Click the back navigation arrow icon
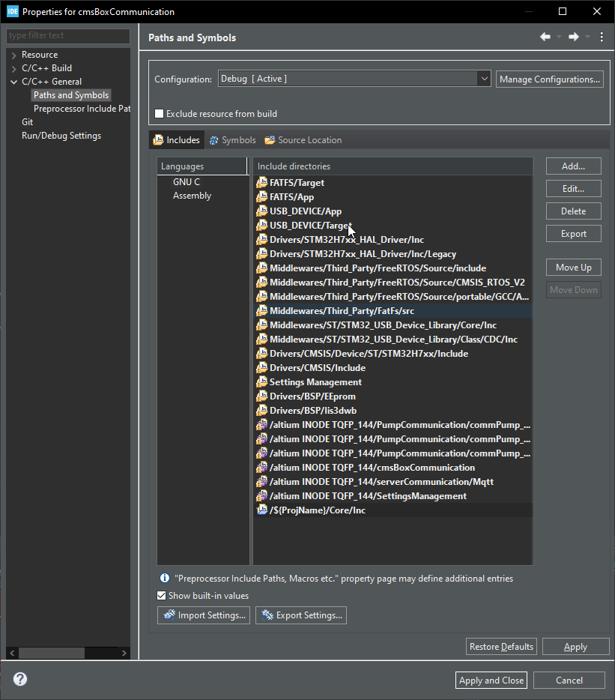The image size is (615, 700). 545,37
